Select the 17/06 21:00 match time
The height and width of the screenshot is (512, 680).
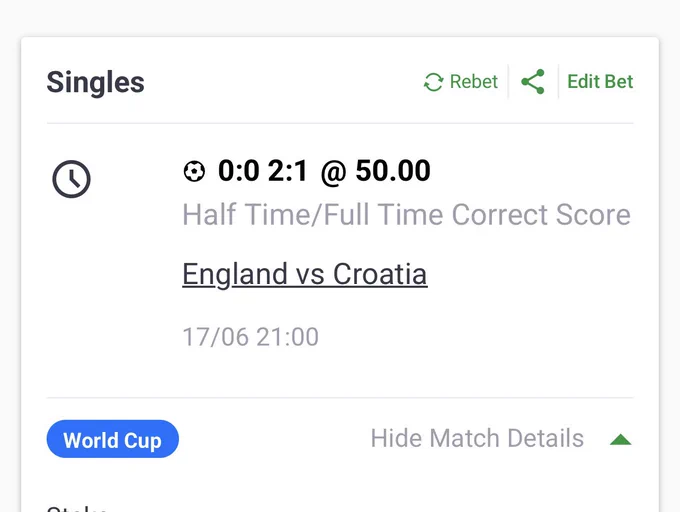(251, 337)
